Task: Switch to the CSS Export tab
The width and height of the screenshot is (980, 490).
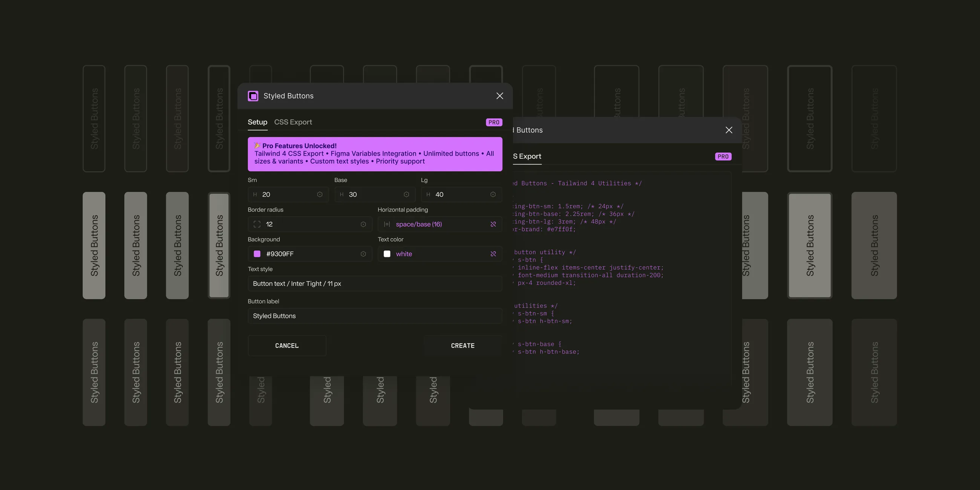Action: (x=293, y=122)
